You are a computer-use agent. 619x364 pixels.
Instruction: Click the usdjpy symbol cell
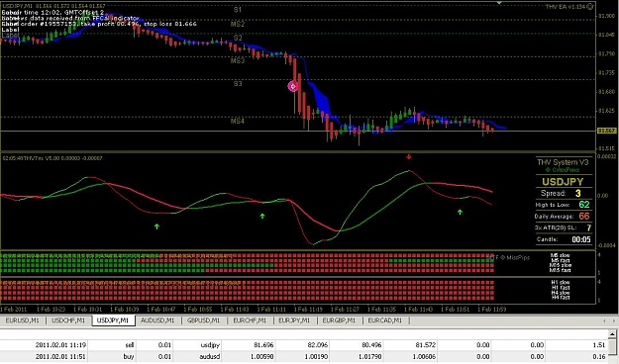click(210, 345)
